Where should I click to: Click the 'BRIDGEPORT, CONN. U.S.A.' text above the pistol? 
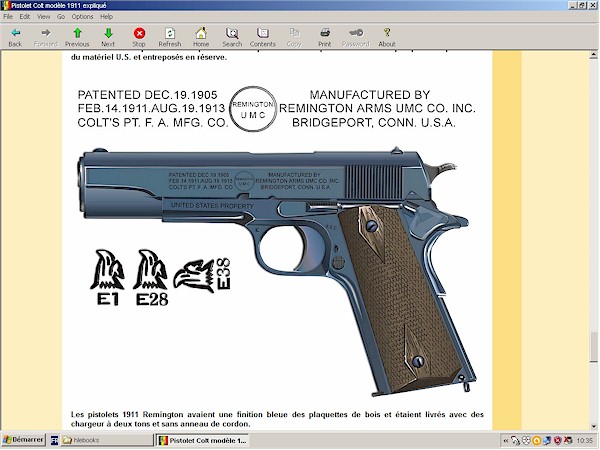(x=374, y=123)
